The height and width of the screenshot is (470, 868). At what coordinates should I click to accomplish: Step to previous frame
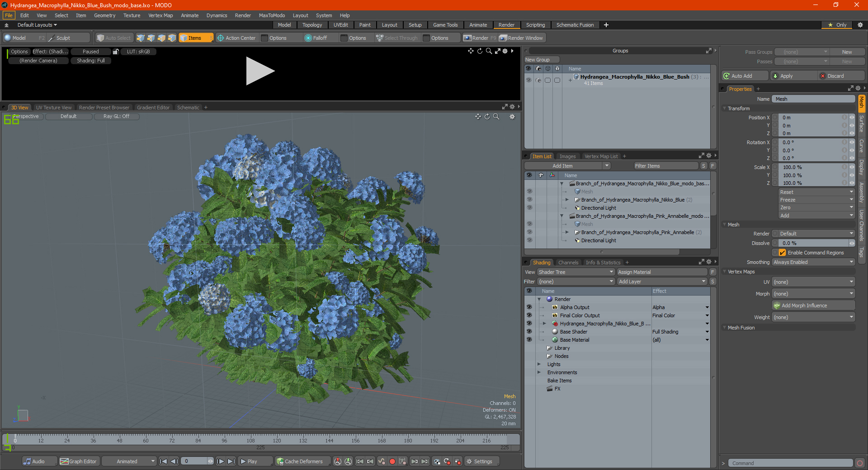click(x=174, y=461)
